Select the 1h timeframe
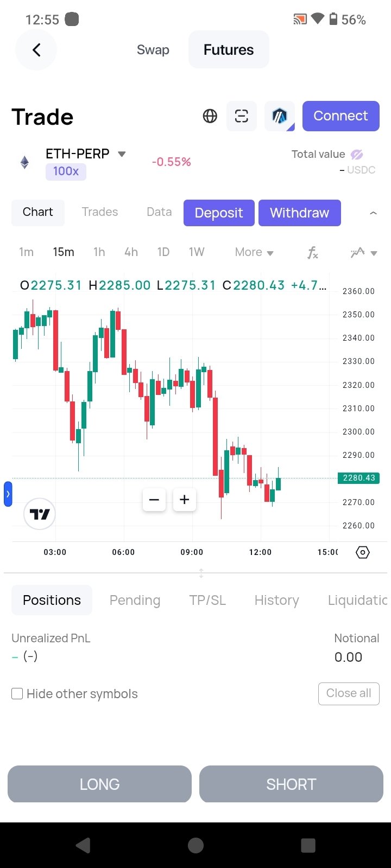This screenshot has height=868, width=391. tap(99, 252)
